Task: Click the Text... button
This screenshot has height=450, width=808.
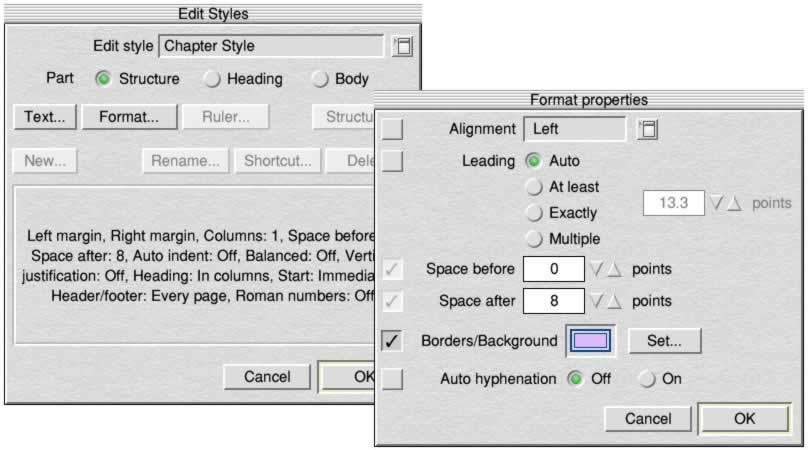Action: pos(44,116)
